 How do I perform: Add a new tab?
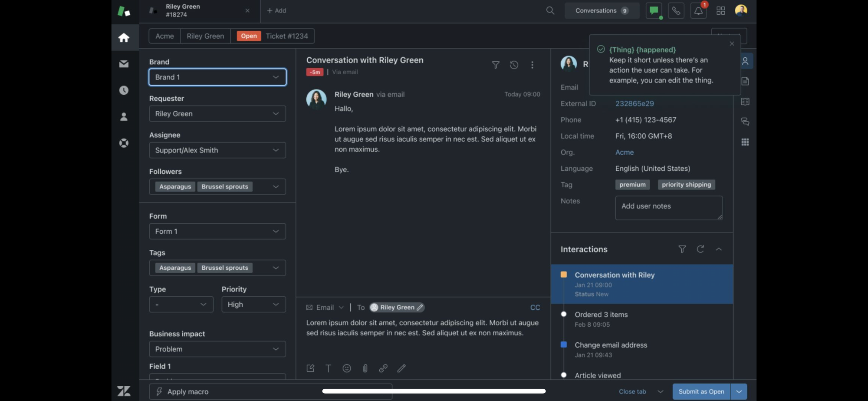pyautogui.click(x=276, y=10)
